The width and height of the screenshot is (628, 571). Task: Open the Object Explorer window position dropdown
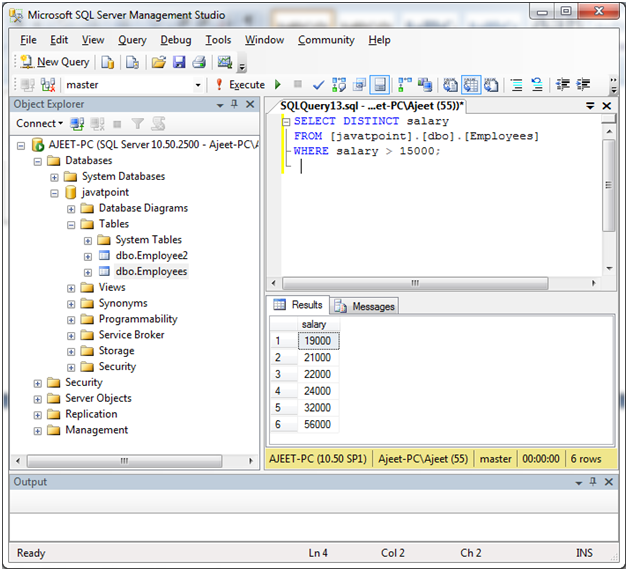[220, 105]
